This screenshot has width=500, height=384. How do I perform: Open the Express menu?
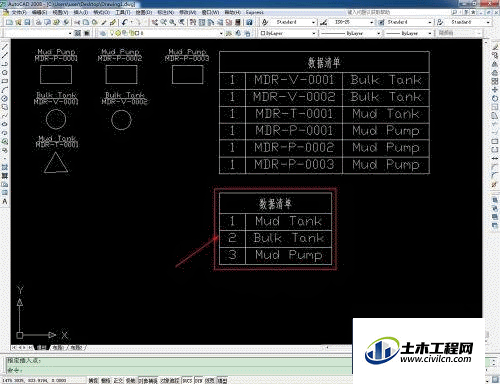click(254, 12)
